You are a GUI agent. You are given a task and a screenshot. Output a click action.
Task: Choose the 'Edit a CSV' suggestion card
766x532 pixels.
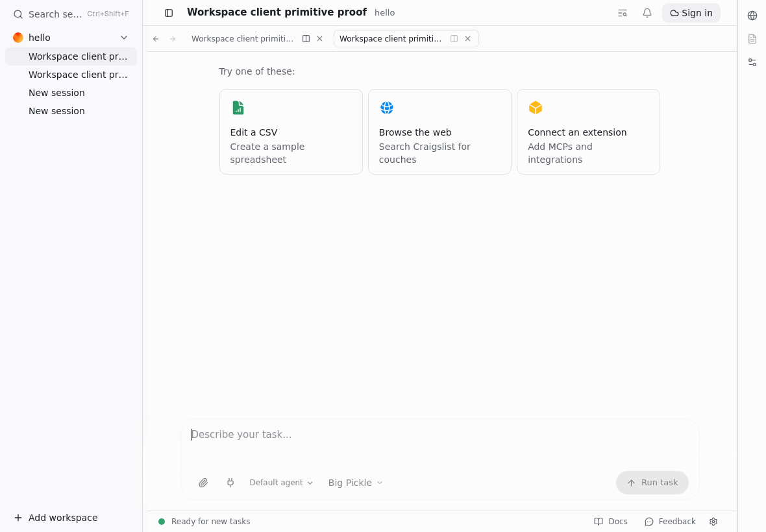pos(291,132)
